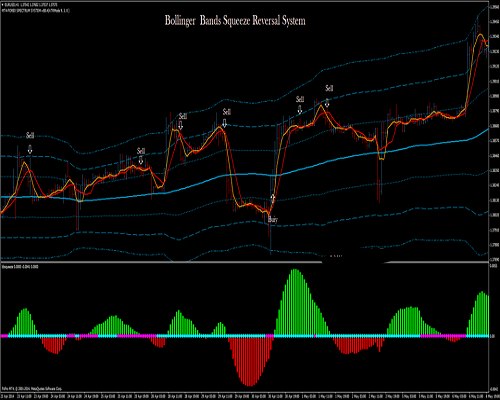Click the 'Buy' text label below the price low
500x400 pixels.
(x=273, y=220)
